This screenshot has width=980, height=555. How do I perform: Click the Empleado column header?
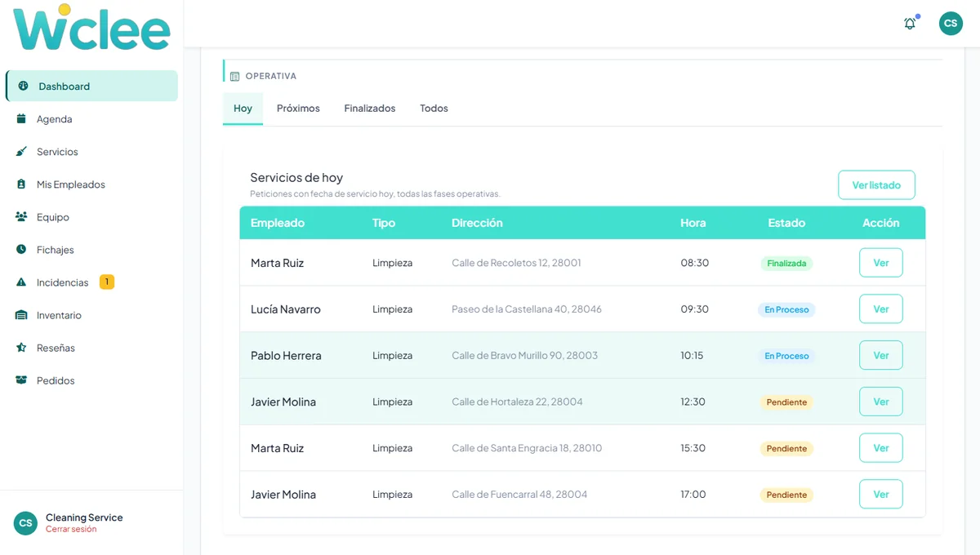[x=278, y=223]
